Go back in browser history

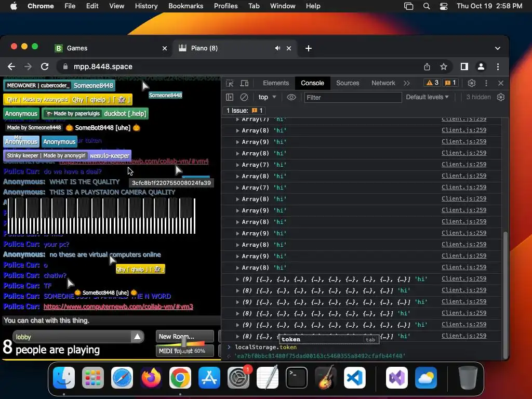11,67
